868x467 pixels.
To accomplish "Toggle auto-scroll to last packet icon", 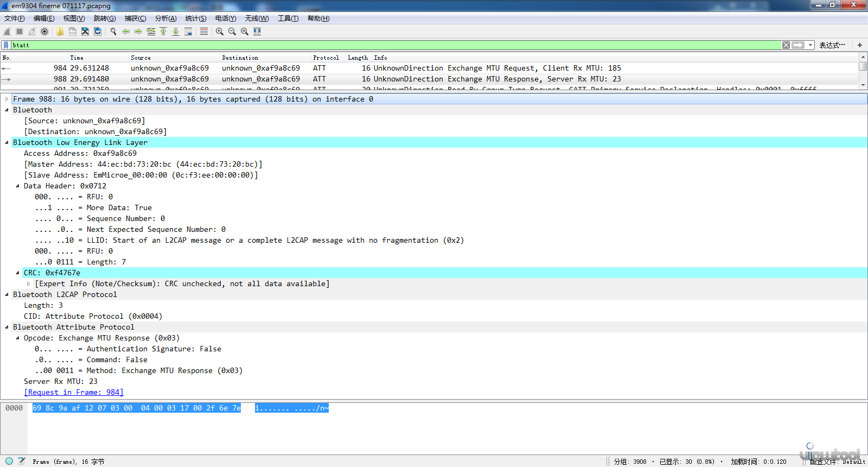I will pyautogui.click(x=188, y=31).
